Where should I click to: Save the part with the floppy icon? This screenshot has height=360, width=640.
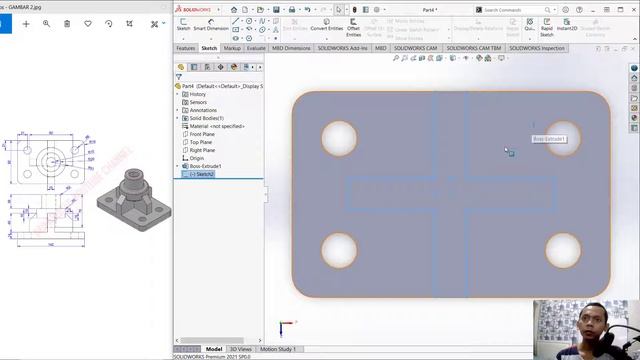(276, 9)
